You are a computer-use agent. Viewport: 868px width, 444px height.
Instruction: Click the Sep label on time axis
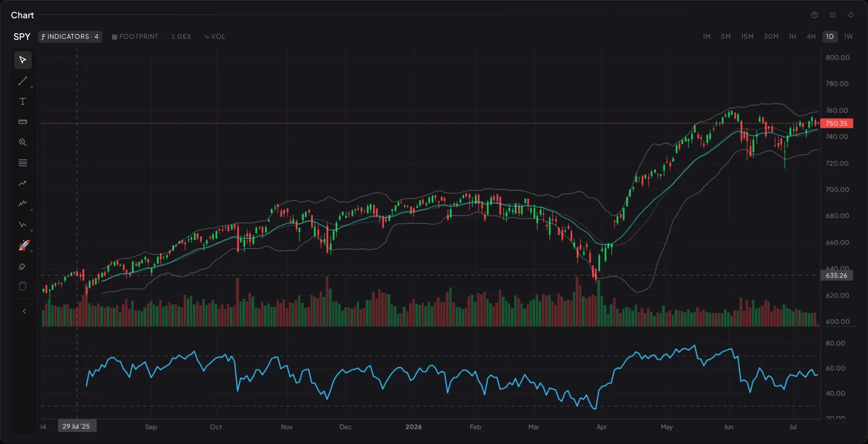(x=151, y=427)
